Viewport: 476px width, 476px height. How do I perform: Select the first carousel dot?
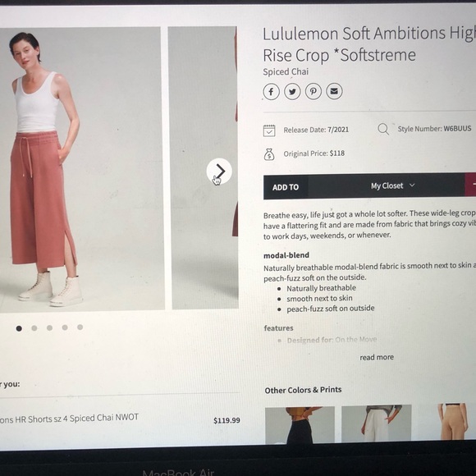click(x=19, y=328)
